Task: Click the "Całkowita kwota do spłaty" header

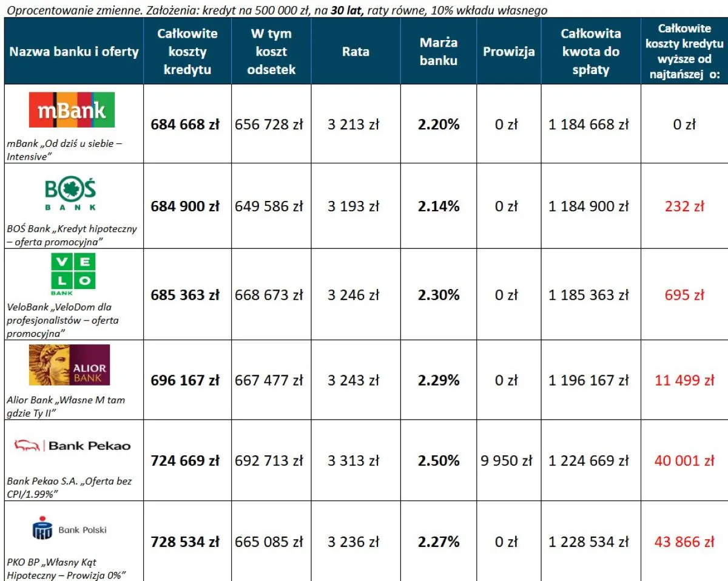Action: (590, 52)
